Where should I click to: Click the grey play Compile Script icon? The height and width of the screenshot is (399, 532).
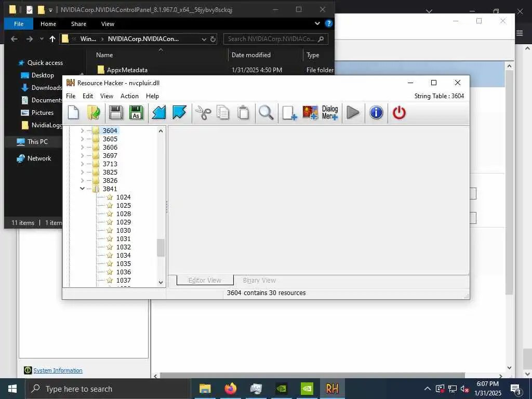click(x=353, y=113)
